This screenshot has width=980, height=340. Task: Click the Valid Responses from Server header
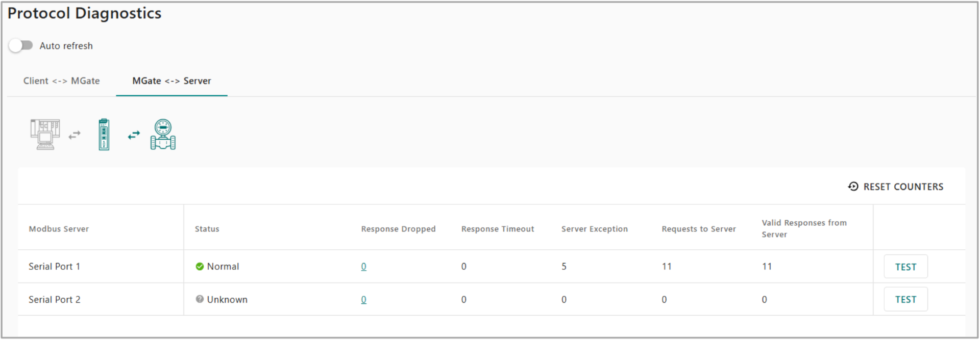pos(804,228)
